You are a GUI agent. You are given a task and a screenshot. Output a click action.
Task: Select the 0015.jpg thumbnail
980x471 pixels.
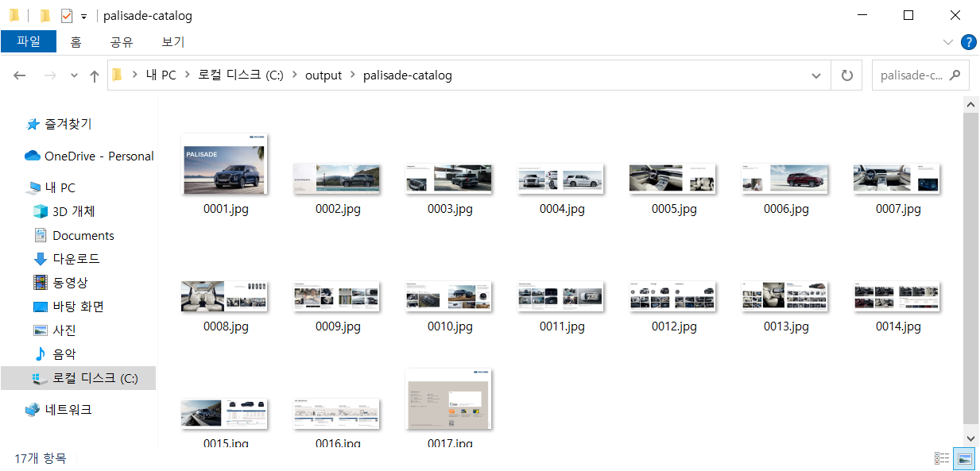[x=224, y=414]
